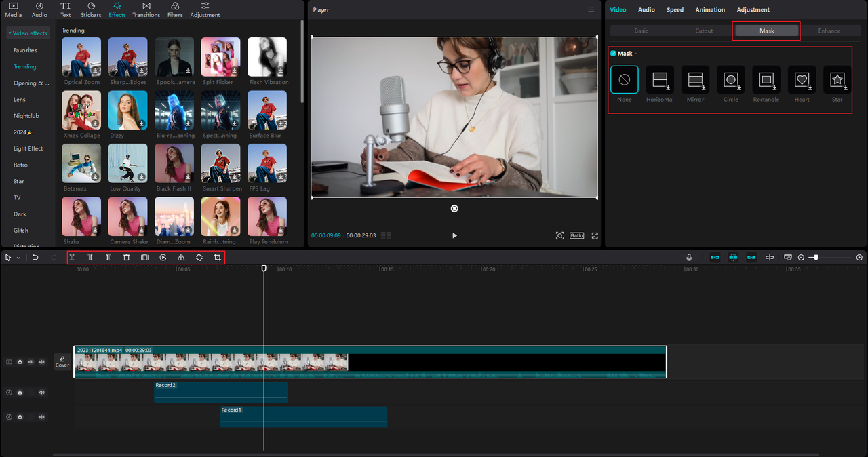Click the Mirror flip icon in the timeline toolbar
Viewport: 868px width, 457px height.
[x=181, y=258]
